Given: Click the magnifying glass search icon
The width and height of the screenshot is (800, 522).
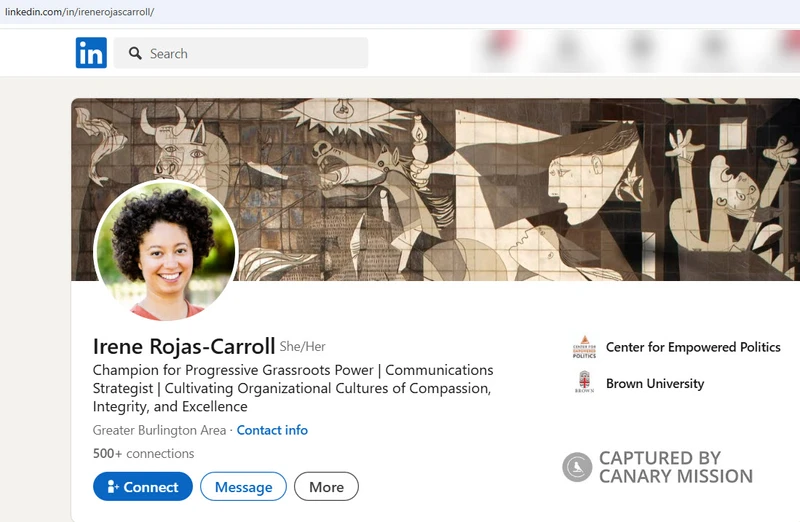Looking at the screenshot, I should click(x=133, y=53).
